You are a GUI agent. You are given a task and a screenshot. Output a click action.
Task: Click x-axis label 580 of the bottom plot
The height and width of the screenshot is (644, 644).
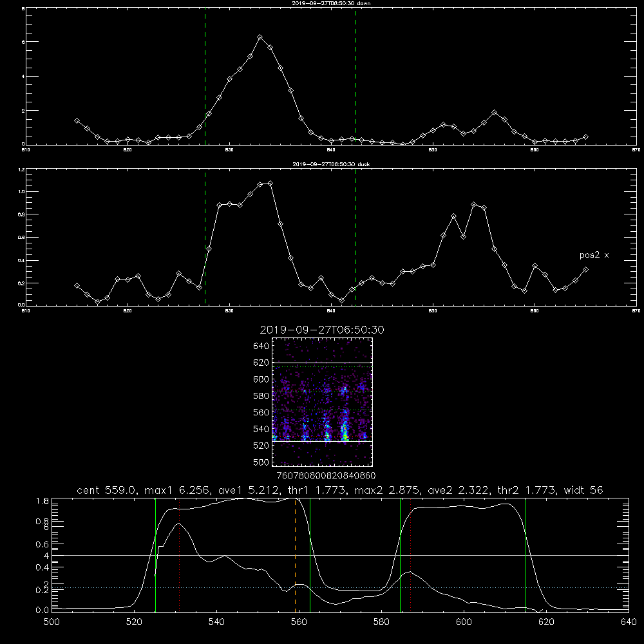click(x=381, y=621)
